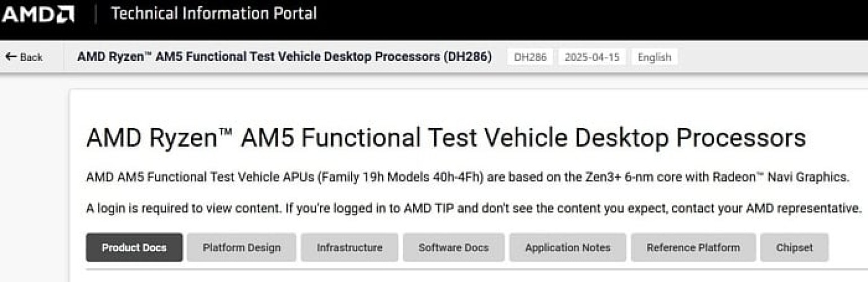Click the AMD logo in the header
868x282 pixels.
click(x=38, y=14)
